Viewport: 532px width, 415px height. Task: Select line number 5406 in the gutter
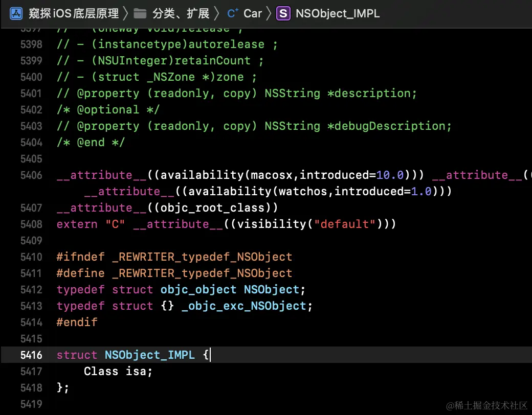pos(31,175)
